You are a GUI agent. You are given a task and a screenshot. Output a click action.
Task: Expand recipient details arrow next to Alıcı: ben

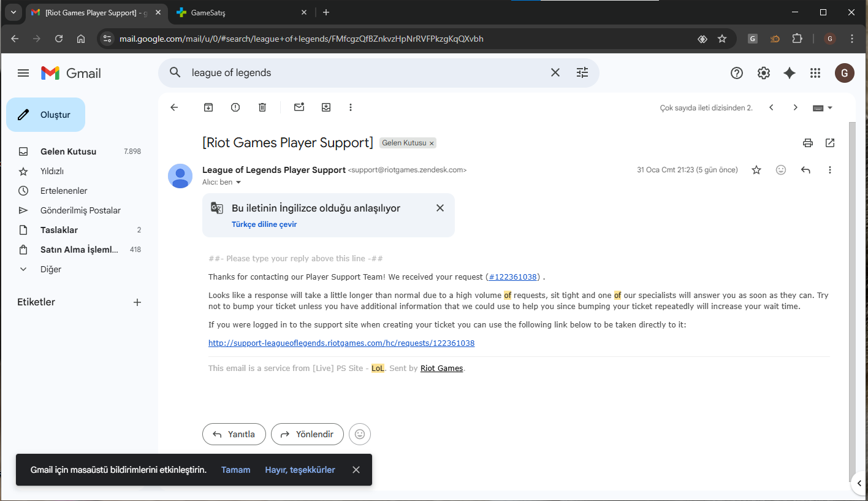click(x=238, y=182)
